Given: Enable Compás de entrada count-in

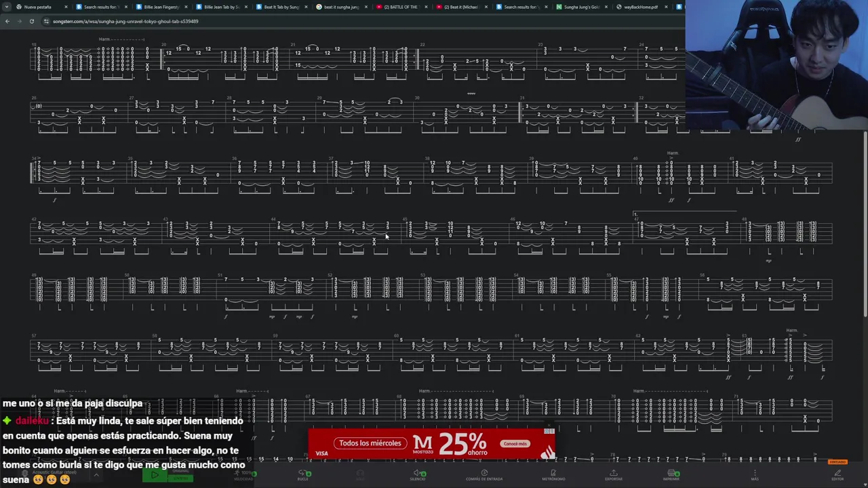Looking at the screenshot, I should [484, 475].
